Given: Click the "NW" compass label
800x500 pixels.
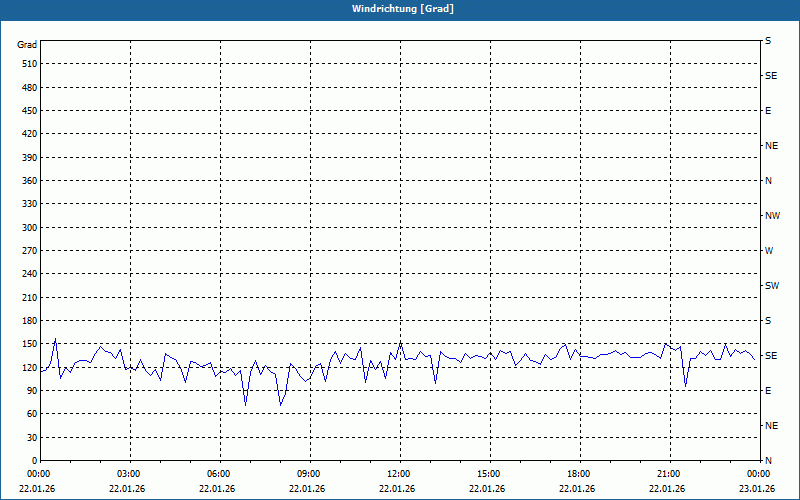Looking at the screenshot, I should (x=772, y=216).
